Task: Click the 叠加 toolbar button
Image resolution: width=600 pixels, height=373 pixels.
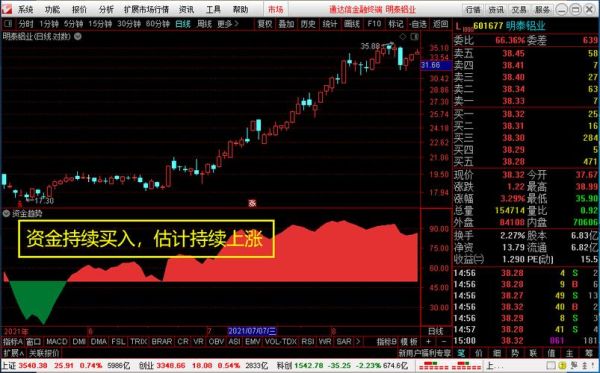Action: click(x=286, y=24)
